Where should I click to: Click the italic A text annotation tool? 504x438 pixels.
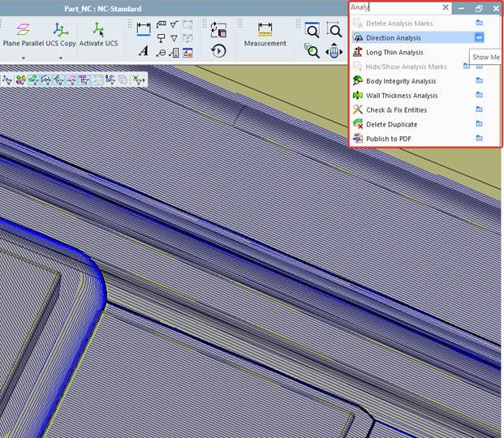tap(144, 51)
